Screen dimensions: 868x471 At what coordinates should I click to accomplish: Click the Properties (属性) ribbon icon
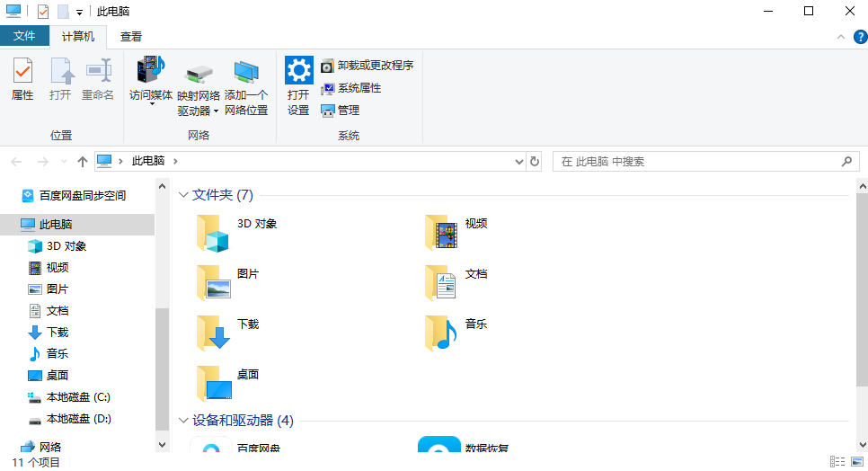tap(22, 78)
